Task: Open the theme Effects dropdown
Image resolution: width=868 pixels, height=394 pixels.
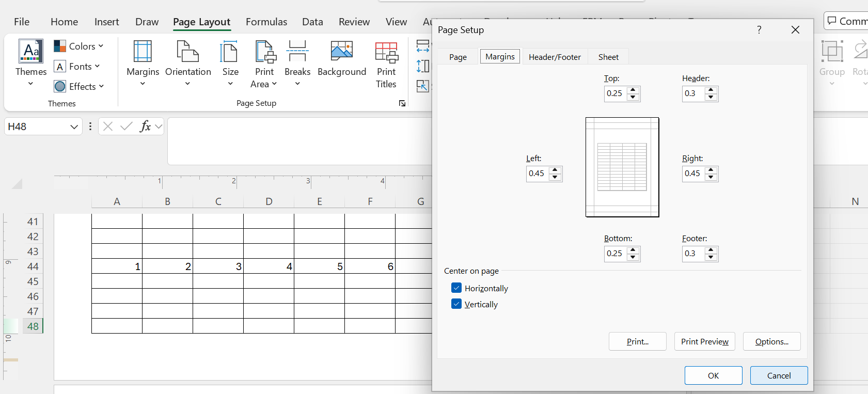Action: coord(79,86)
